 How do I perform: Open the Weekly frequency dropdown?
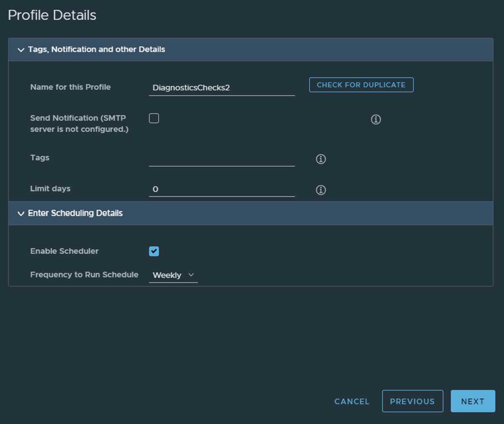tap(173, 275)
